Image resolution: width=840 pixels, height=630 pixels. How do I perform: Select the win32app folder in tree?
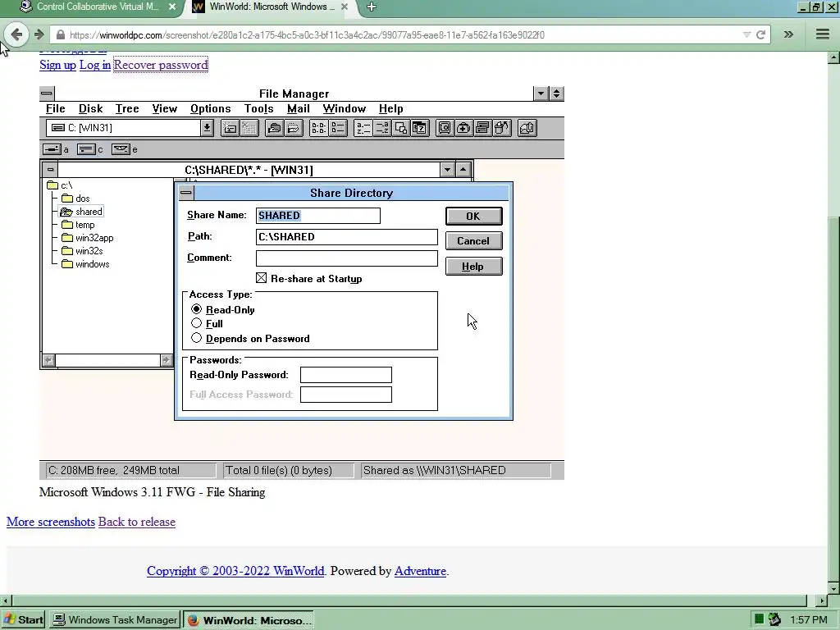click(x=87, y=238)
